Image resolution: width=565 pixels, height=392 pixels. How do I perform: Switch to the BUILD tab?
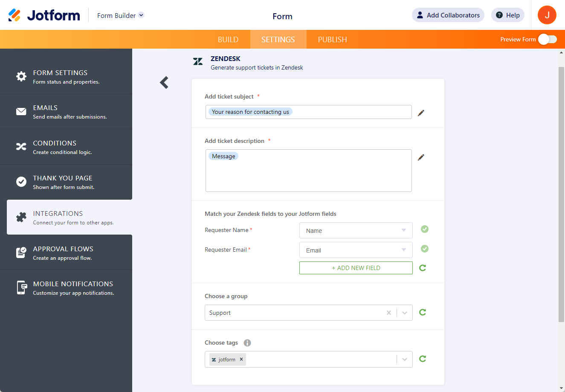pos(228,40)
